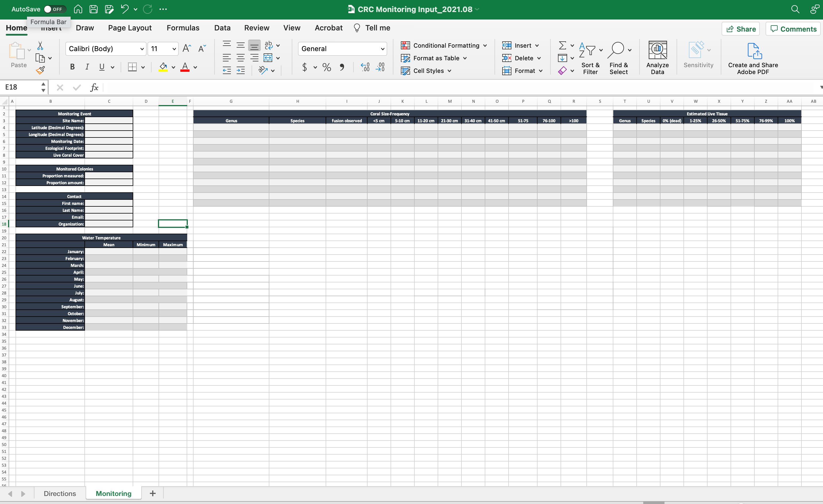This screenshot has height=504, width=823.
Task: Click the Format Painter brush icon
Action: point(40,70)
